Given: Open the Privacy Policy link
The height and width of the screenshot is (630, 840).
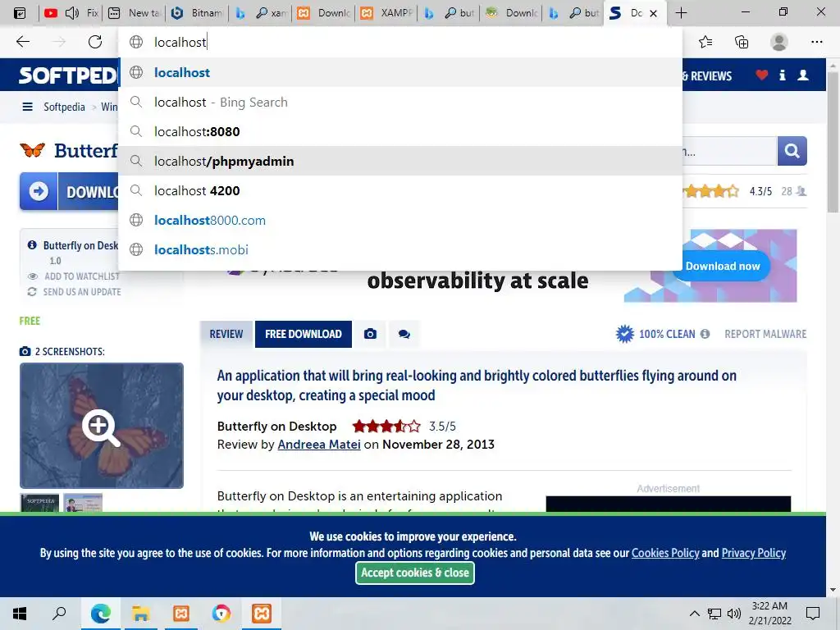Looking at the screenshot, I should (753, 553).
